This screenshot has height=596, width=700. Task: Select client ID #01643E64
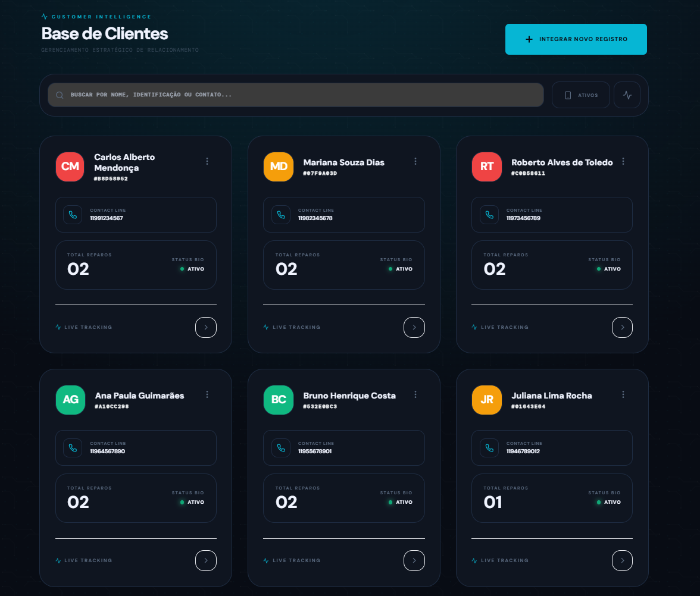point(528,407)
